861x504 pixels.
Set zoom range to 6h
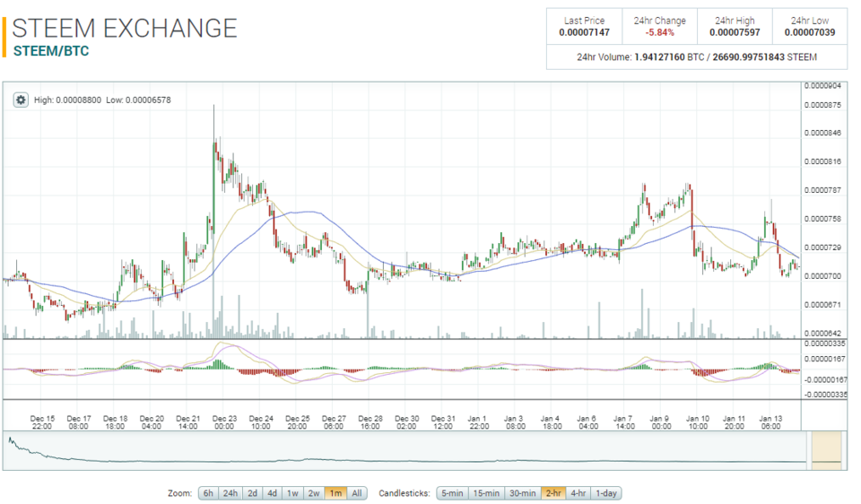pyautogui.click(x=208, y=493)
